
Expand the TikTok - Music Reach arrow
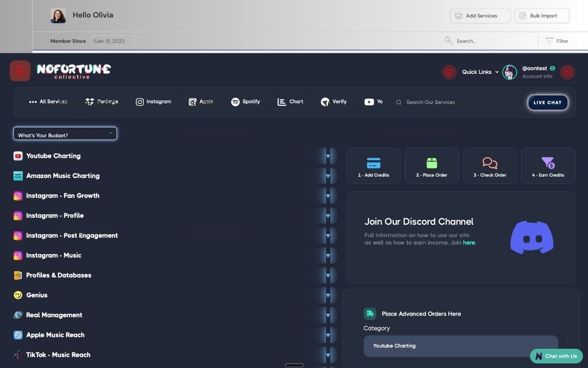click(328, 355)
